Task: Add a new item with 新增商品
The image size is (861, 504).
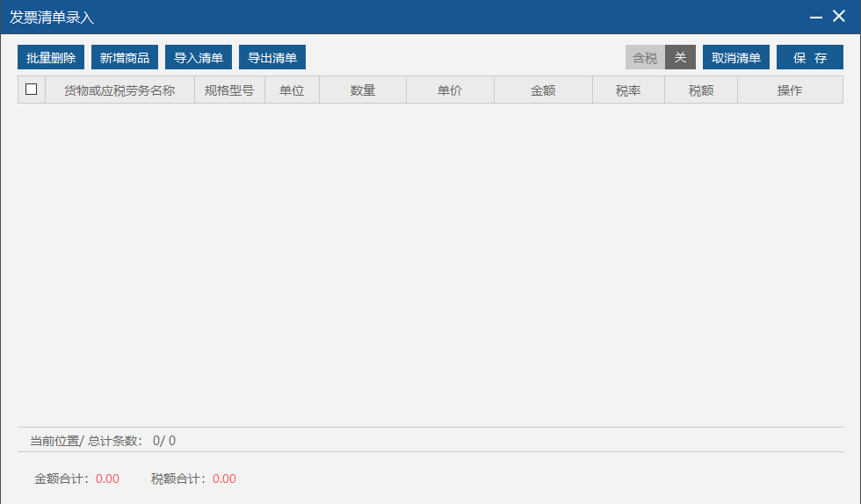Action: point(125,57)
